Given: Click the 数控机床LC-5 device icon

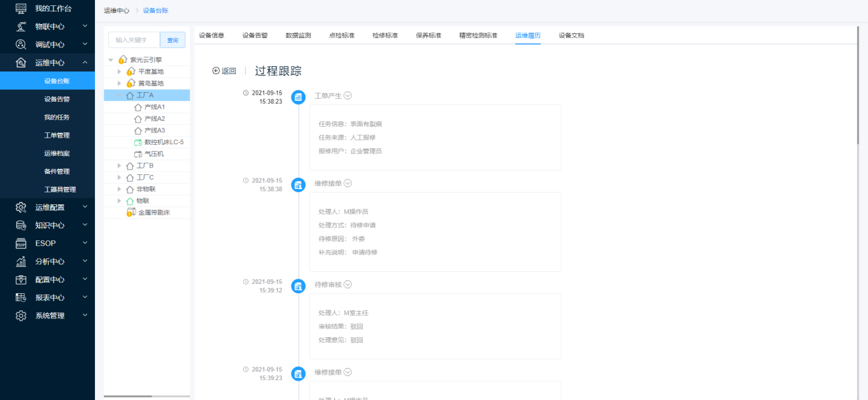Looking at the screenshot, I should [x=138, y=142].
